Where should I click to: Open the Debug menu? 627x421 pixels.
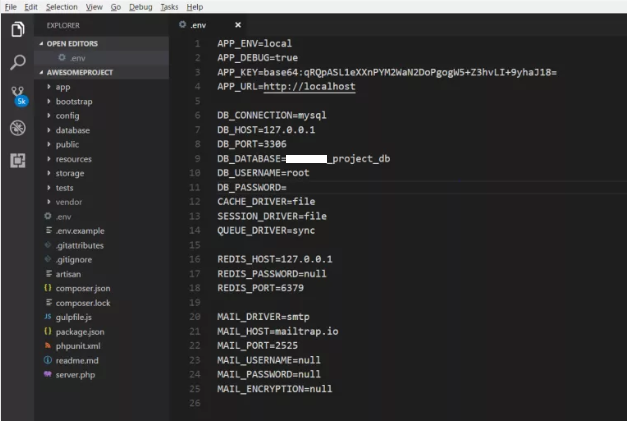[141, 7]
